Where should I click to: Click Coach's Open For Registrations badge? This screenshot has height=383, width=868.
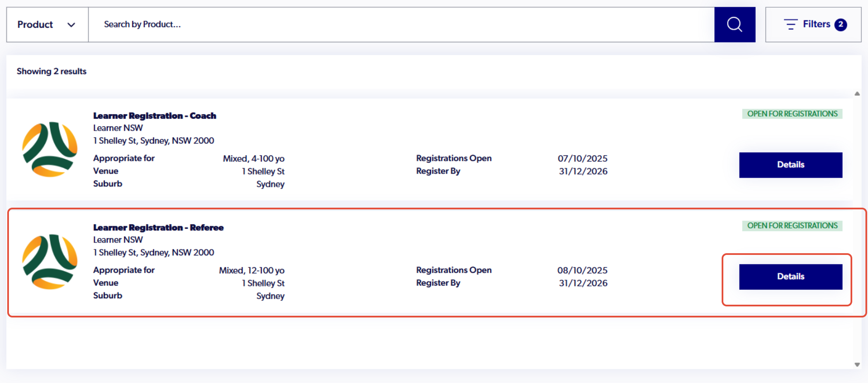pyautogui.click(x=792, y=114)
